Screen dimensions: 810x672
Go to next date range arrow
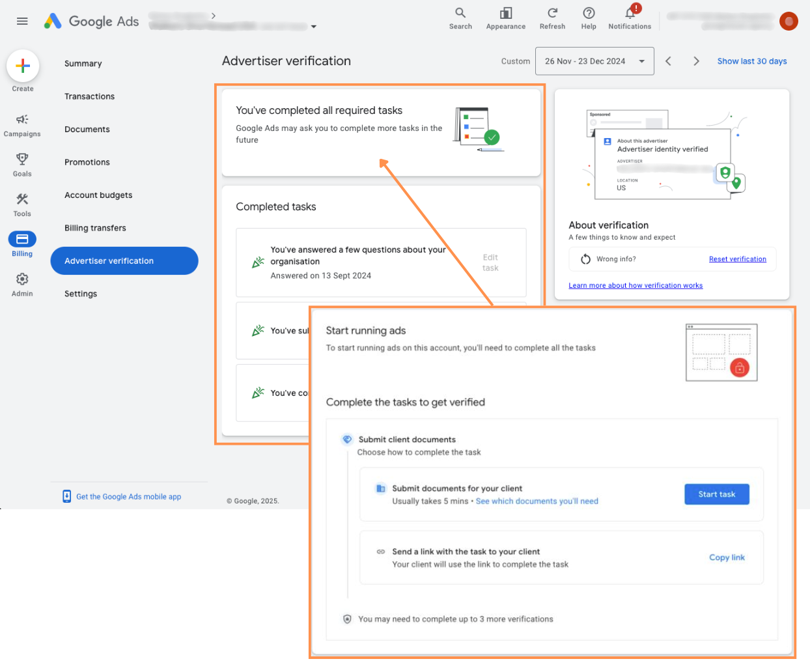[x=696, y=61]
